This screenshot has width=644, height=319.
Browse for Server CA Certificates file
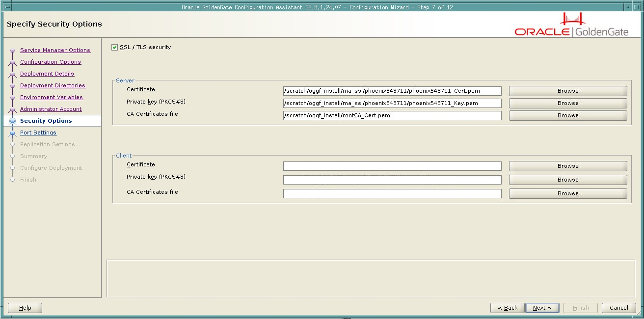pyautogui.click(x=568, y=115)
